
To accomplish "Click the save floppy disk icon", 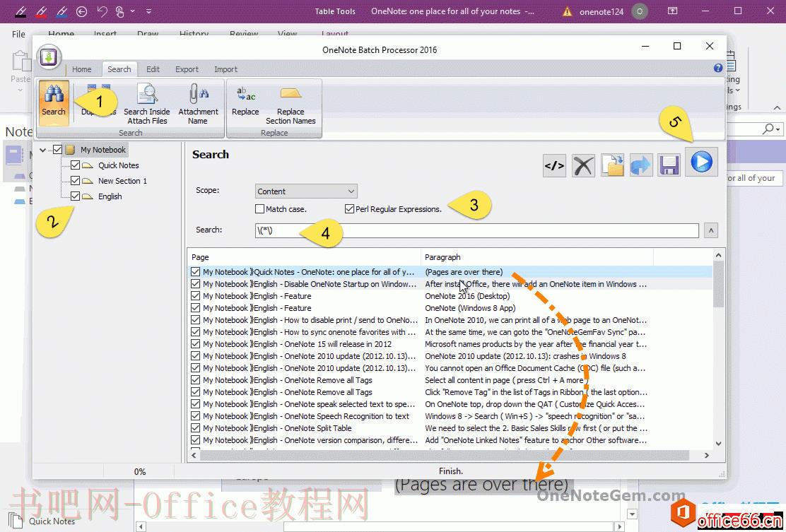I will point(669,165).
